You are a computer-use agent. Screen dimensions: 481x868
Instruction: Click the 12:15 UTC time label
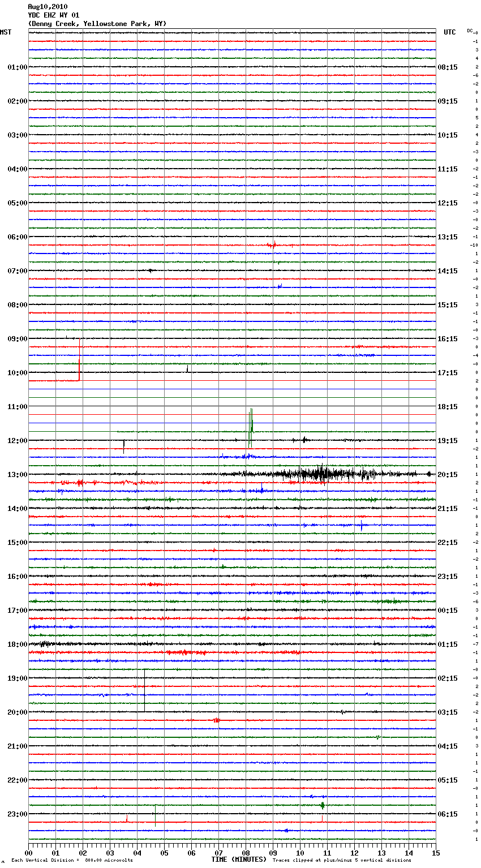[x=448, y=203]
